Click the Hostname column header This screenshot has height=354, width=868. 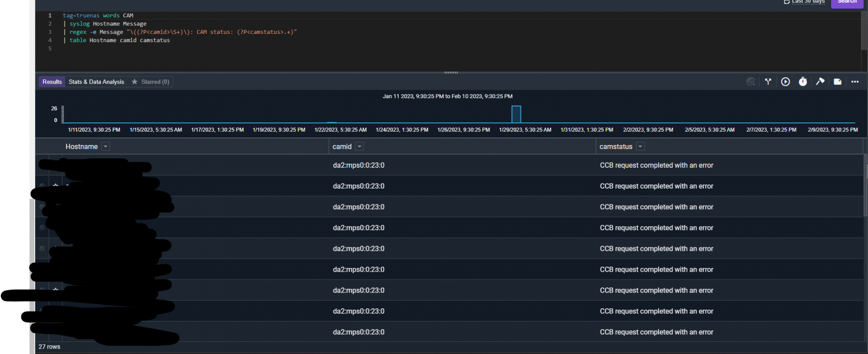tap(81, 146)
